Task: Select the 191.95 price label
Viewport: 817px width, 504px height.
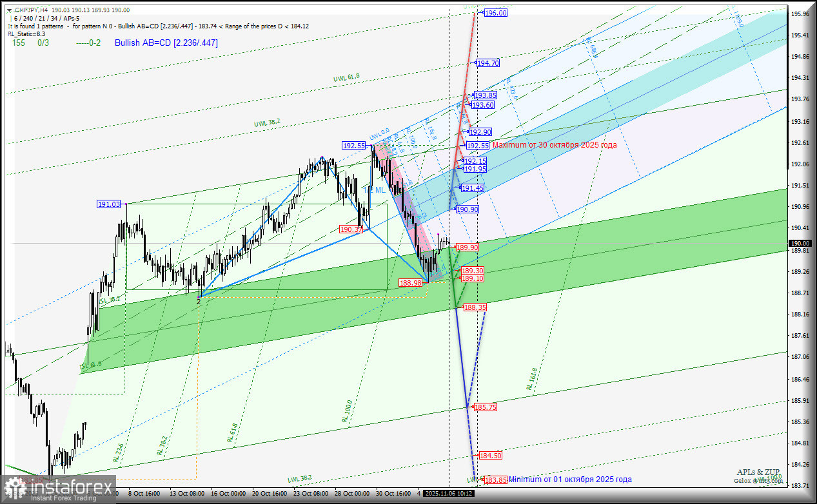Action: [x=475, y=169]
